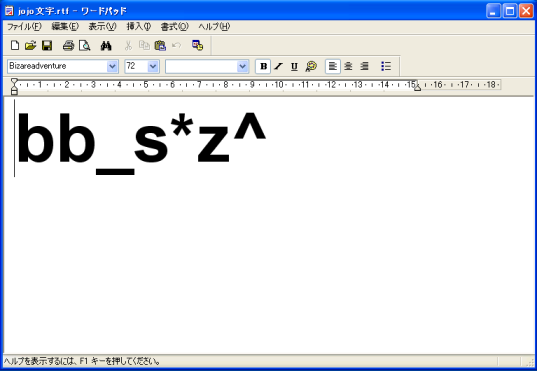Save the document with the floppy disk icon
This screenshot has width=537, height=371.
pos(47,45)
